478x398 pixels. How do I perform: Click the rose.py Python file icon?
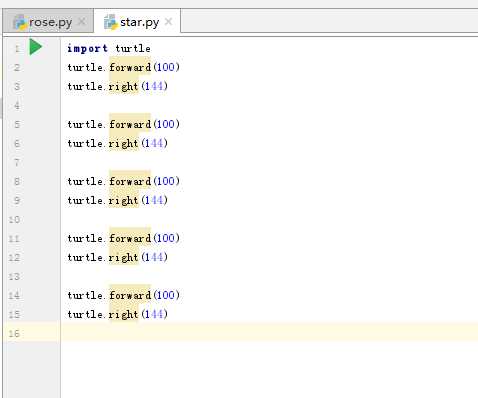pos(20,22)
